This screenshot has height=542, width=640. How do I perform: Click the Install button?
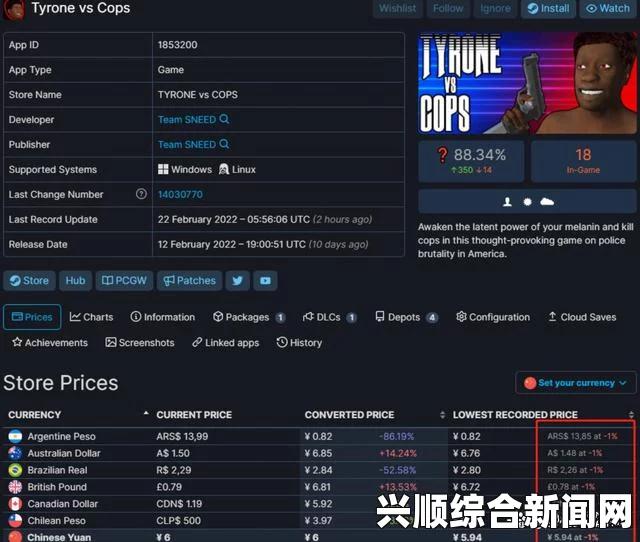pos(548,8)
